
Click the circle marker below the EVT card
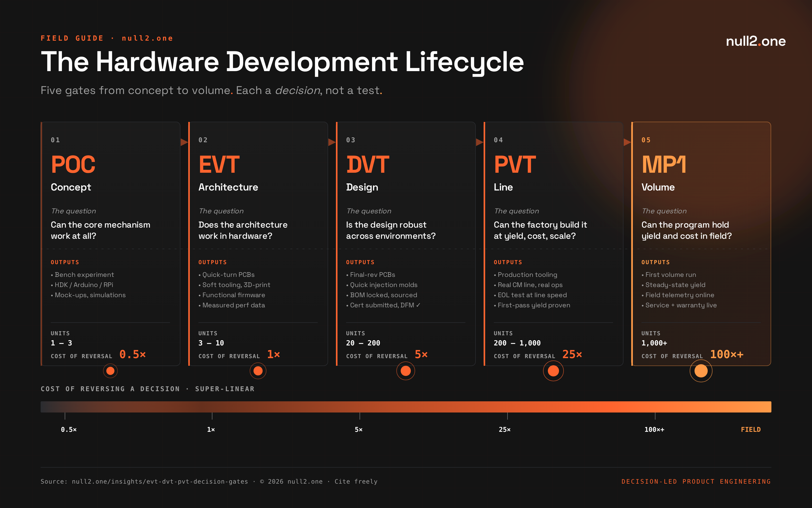point(258,371)
